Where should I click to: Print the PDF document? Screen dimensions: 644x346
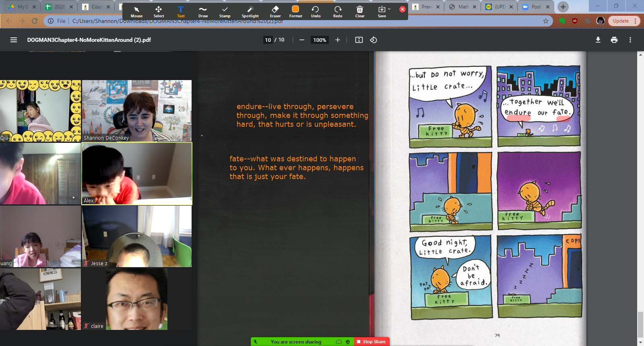614,40
